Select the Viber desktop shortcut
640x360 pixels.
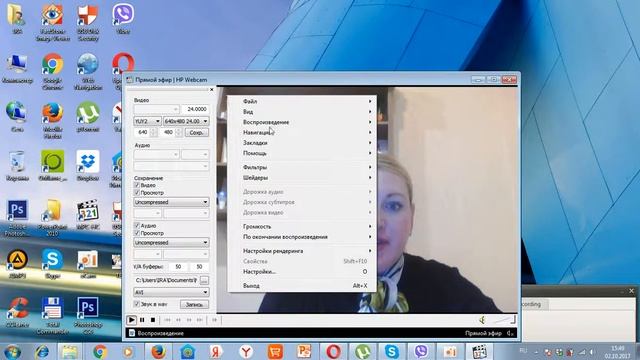click(123, 19)
